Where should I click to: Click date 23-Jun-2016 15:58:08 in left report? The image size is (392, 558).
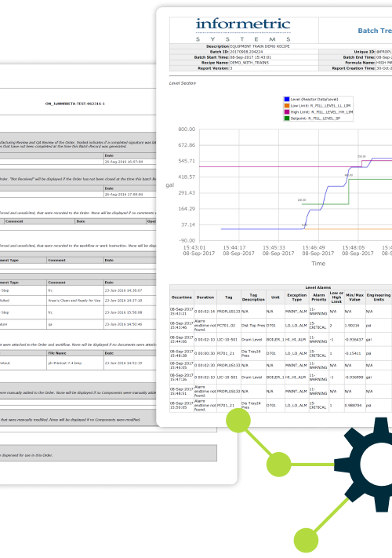[x=123, y=312]
